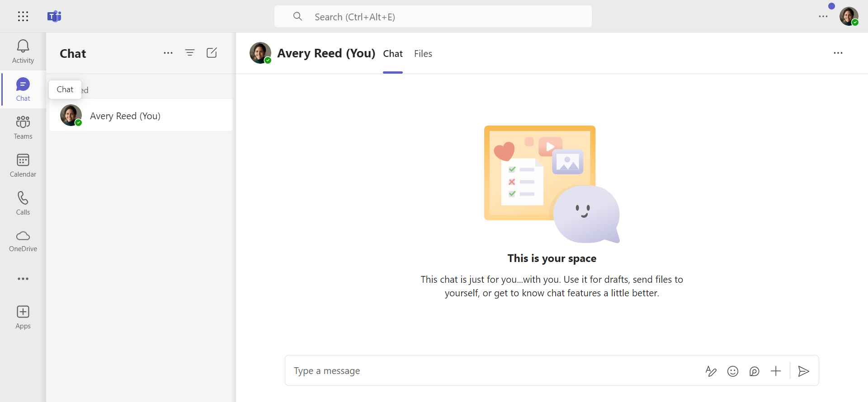Open more options in conversation header
The image size is (868, 402).
[x=838, y=53]
